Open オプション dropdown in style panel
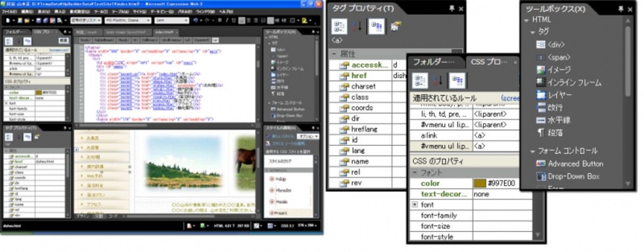 (309, 137)
